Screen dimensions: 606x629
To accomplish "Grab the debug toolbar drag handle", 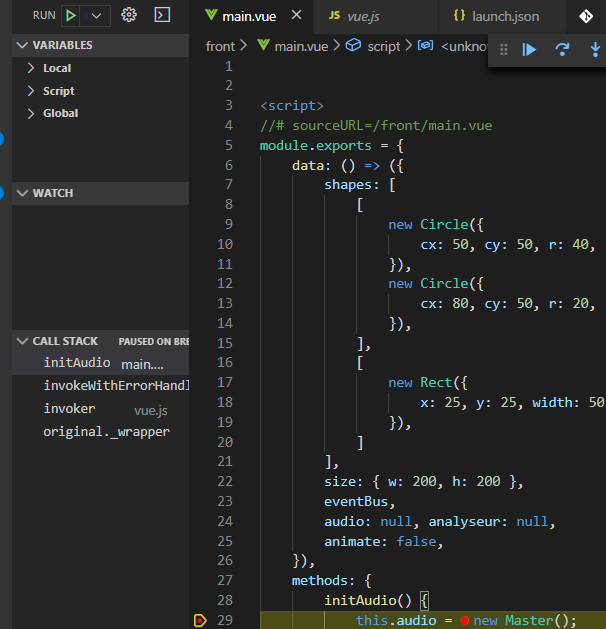I will (504, 49).
